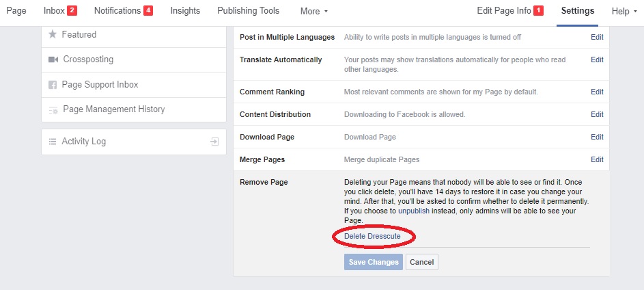Click the Post in Multiple Languages label
644x290 pixels.
pos(287,37)
